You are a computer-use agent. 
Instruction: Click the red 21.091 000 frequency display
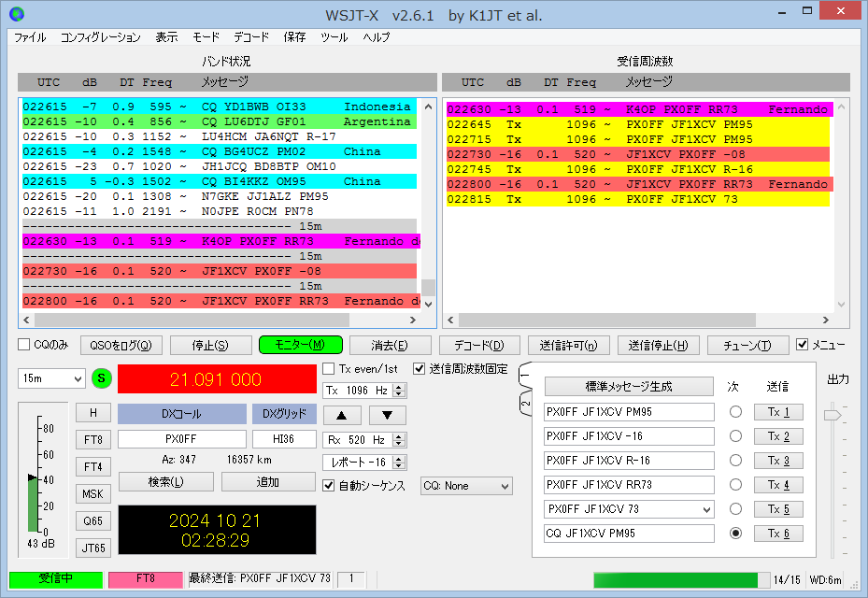tap(217, 379)
